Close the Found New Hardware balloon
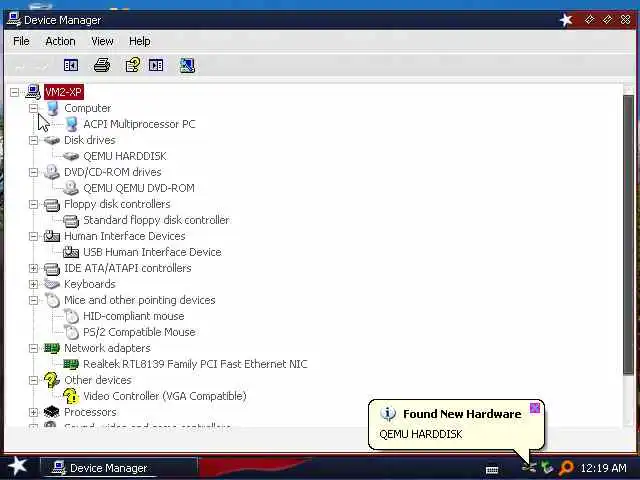Viewport: 640px width, 480px height. 535,408
